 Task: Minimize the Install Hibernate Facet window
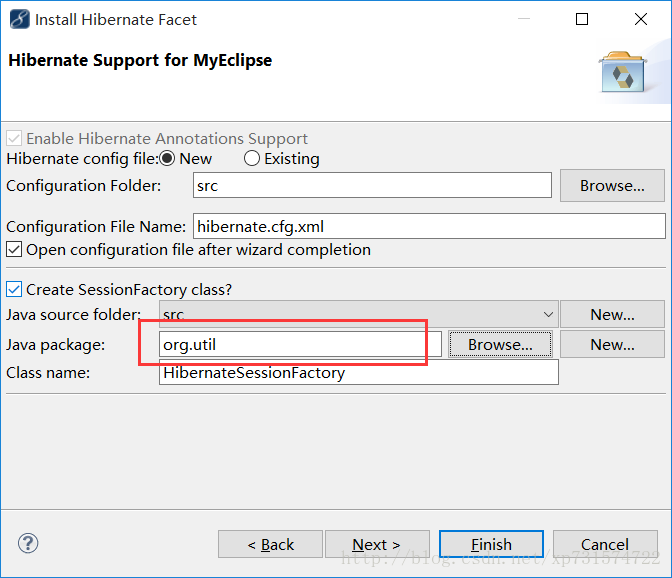point(524,19)
